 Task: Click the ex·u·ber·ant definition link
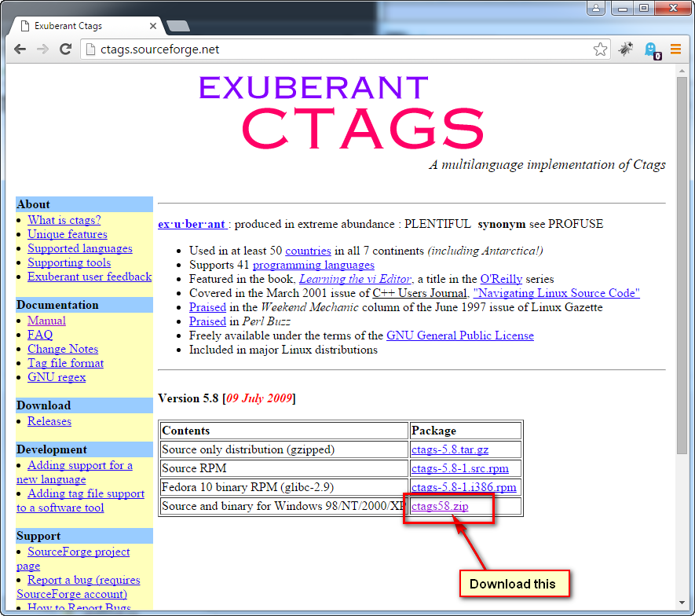pyautogui.click(x=192, y=225)
